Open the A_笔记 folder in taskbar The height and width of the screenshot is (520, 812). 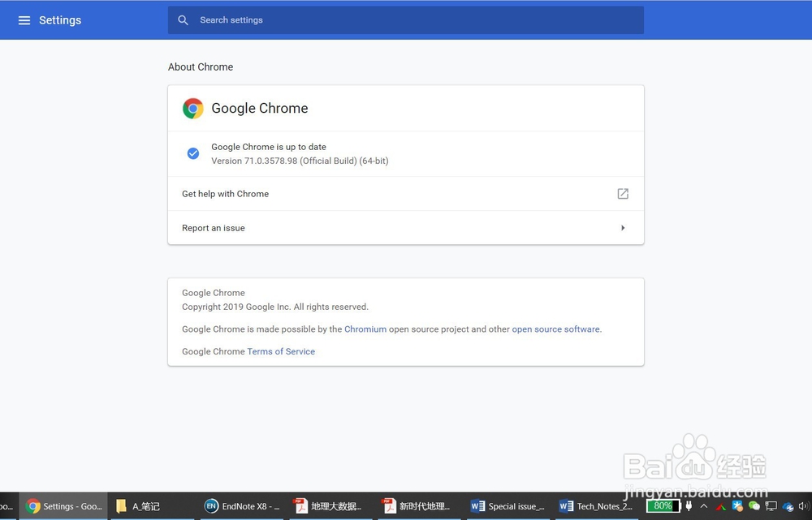tap(153, 506)
